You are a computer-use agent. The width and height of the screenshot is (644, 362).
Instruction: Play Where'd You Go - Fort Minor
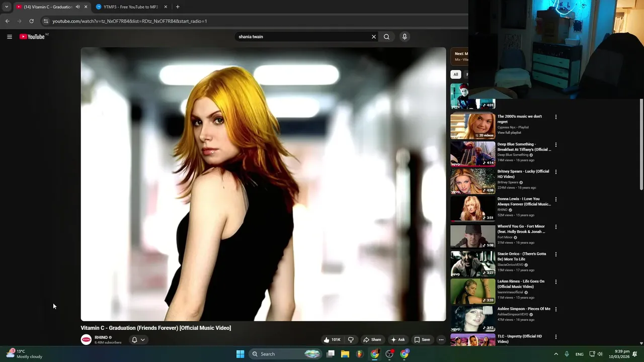tap(521, 229)
